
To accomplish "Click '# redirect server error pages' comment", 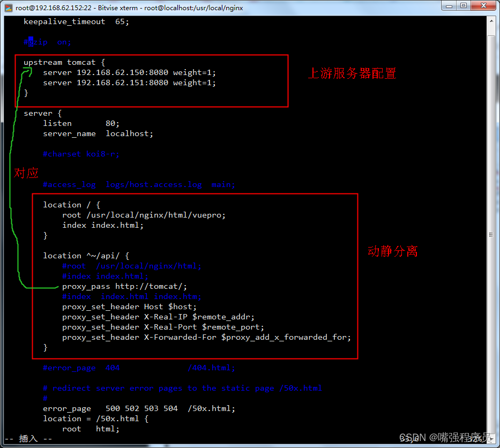I will (182, 389).
